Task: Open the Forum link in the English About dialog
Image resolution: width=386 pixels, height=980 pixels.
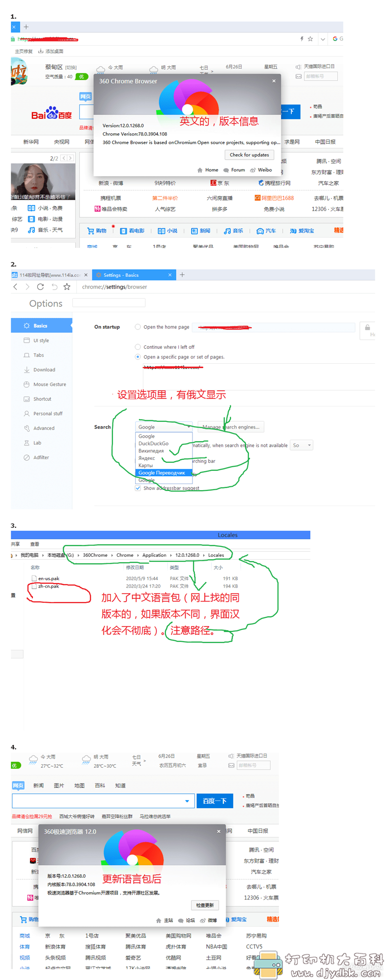Action: point(234,170)
